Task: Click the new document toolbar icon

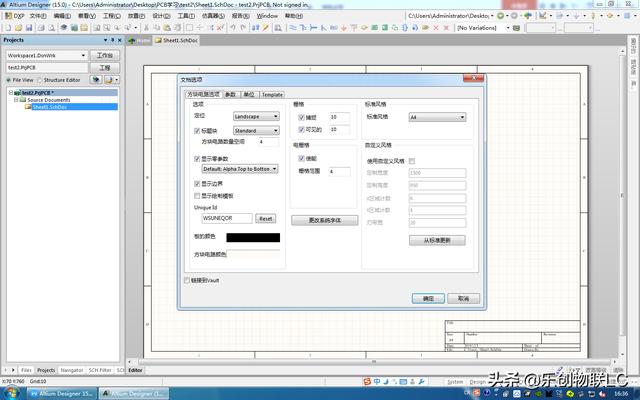Action: tap(8, 28)
